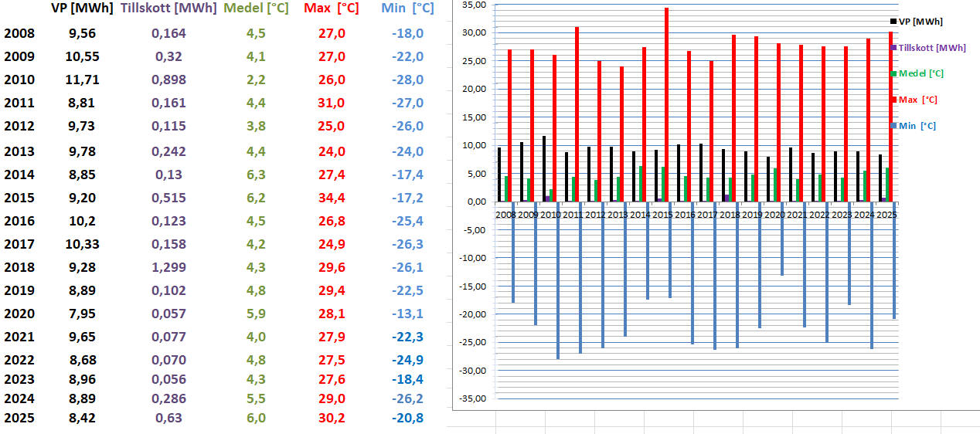980x434 pixels.
Task: Click the 35,00 label on vertical axis
Action: pyautogui.click(x=473, y=5)
